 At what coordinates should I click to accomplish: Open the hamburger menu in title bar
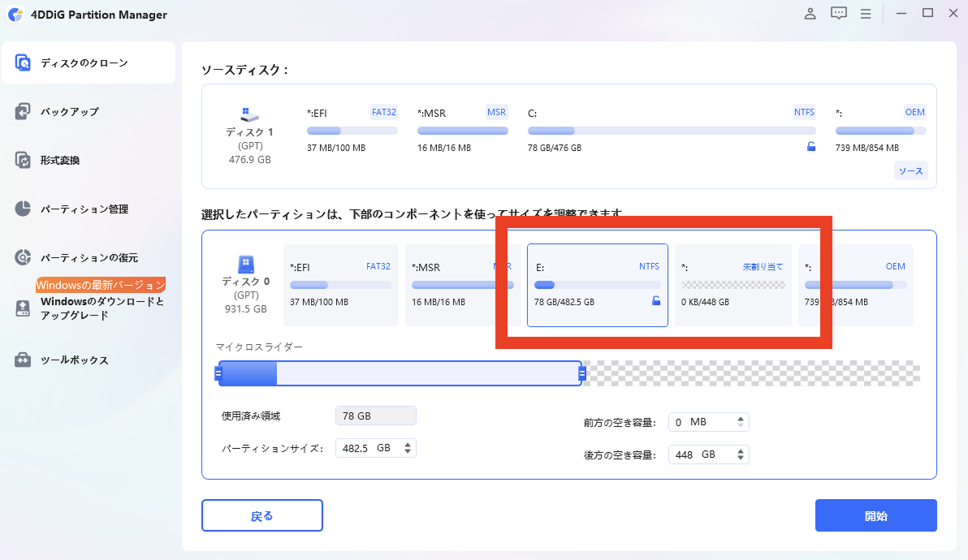[x=866, y=14]
